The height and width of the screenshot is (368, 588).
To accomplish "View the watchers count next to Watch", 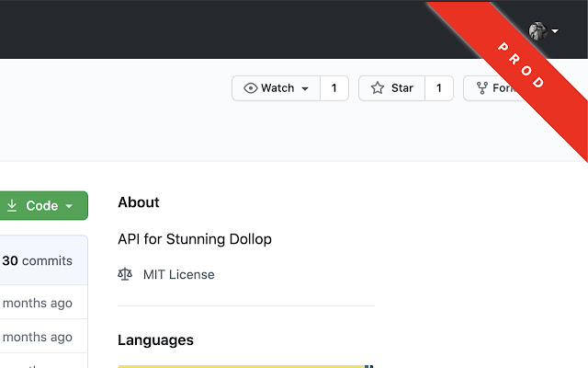I will point(334,88).
